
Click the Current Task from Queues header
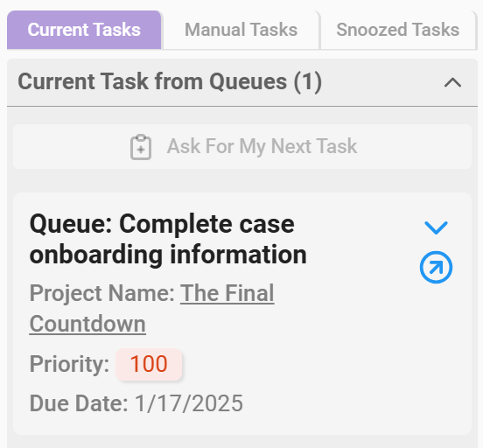pos(242,82)
